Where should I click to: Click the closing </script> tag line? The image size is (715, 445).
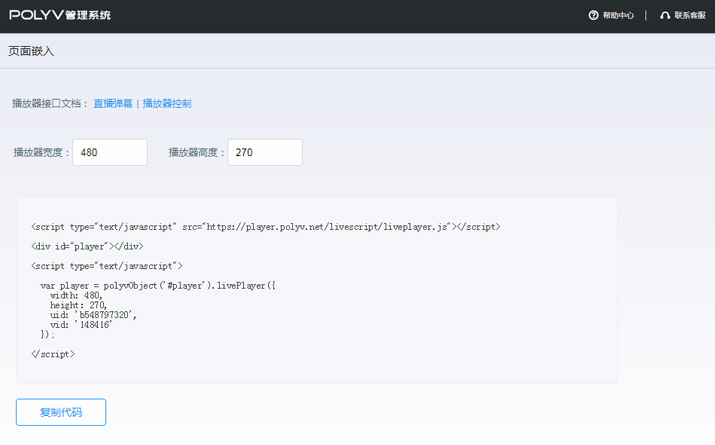[53, 354]
